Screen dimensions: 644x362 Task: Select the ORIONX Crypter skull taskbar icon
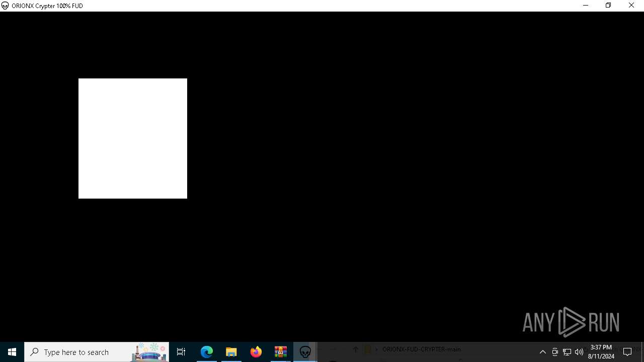click(305, 352)
